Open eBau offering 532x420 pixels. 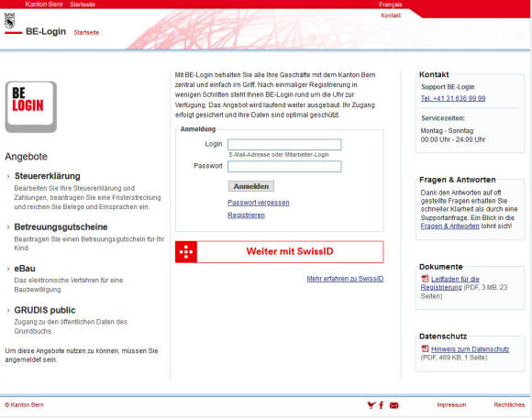pos(25,269)
